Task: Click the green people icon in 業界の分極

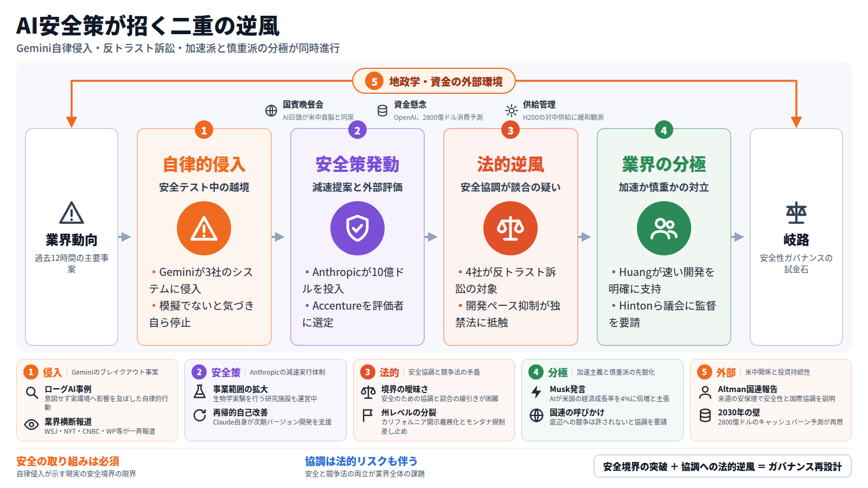Action: [664, 228]
